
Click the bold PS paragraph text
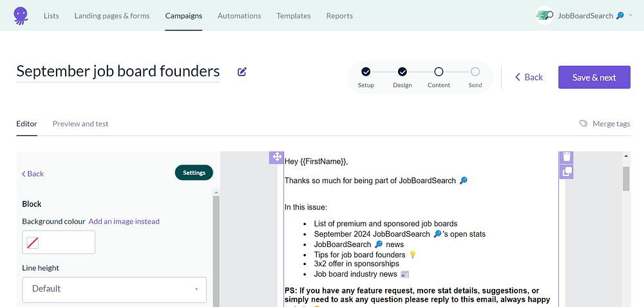pyautogui.click(x=417, y=295)
